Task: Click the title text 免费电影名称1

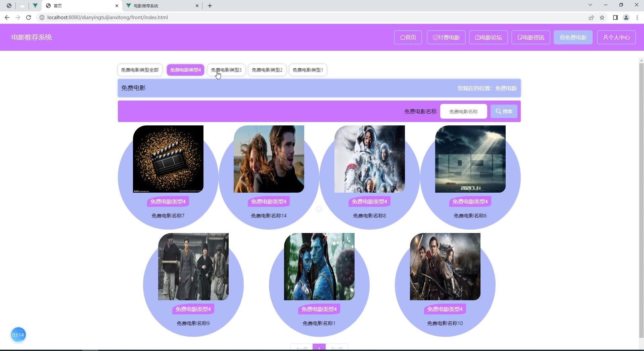Action: pyautogui.click(x=319, y=323)
